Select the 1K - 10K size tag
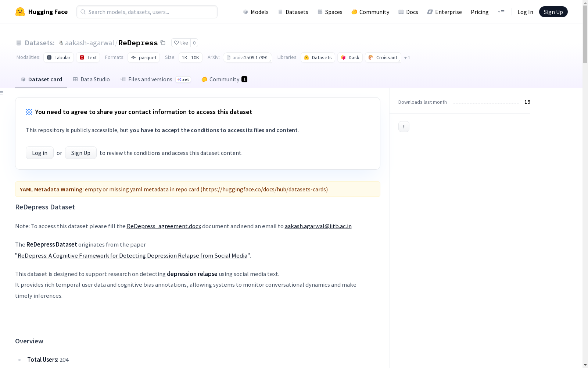The image size is (588, 368). 190,57
